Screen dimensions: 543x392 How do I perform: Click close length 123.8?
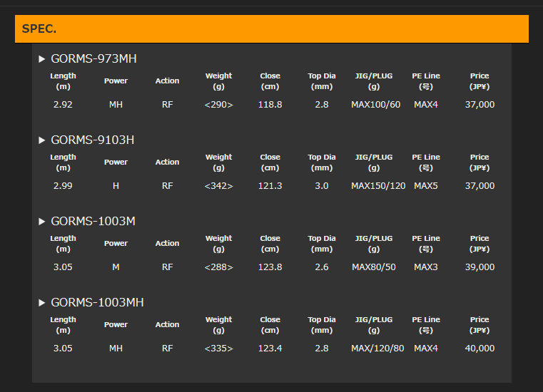pyautogui.click(x=270, y=267)
